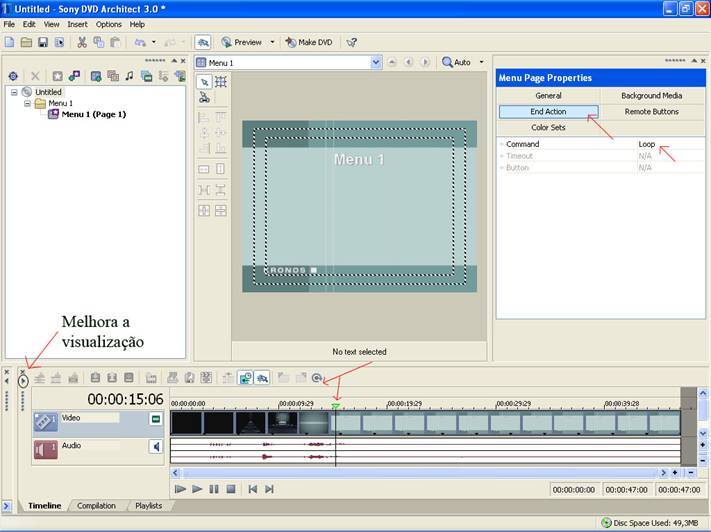Image resolution: width=711 pixels, height=532 pixels.
Task: Collapse the Untitled project tree node
Action: 14,92
